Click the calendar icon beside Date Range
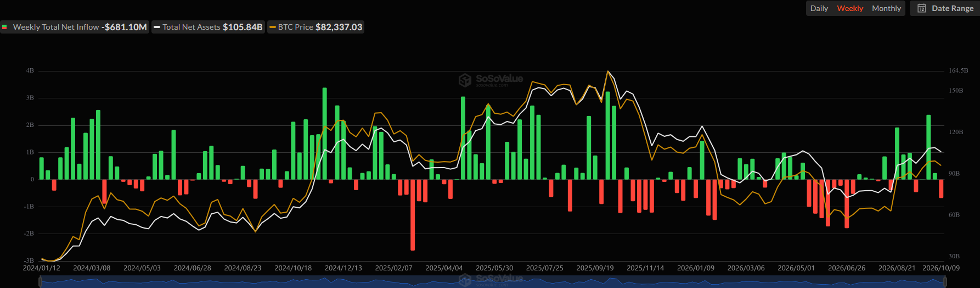 coord(922,8)
